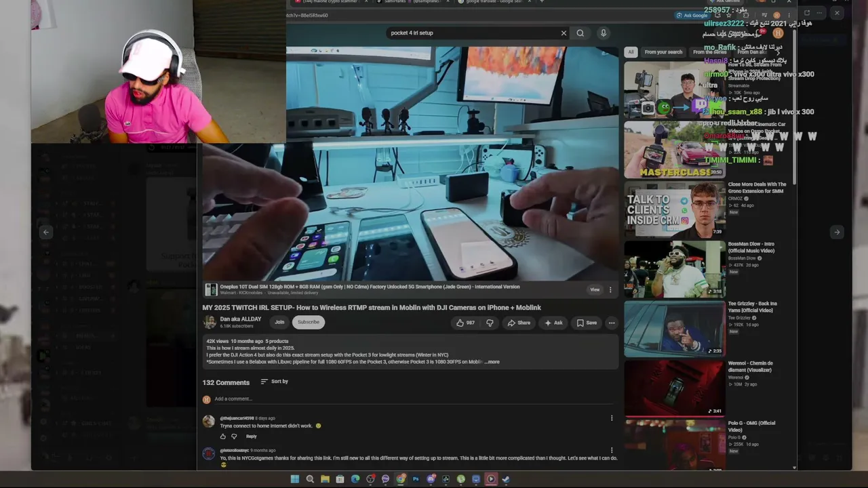Image resolution: width=868 pixels, height=488 pixels.
Task: Dislike the video with the thumbs-down icon
Action: coord(490,323)
